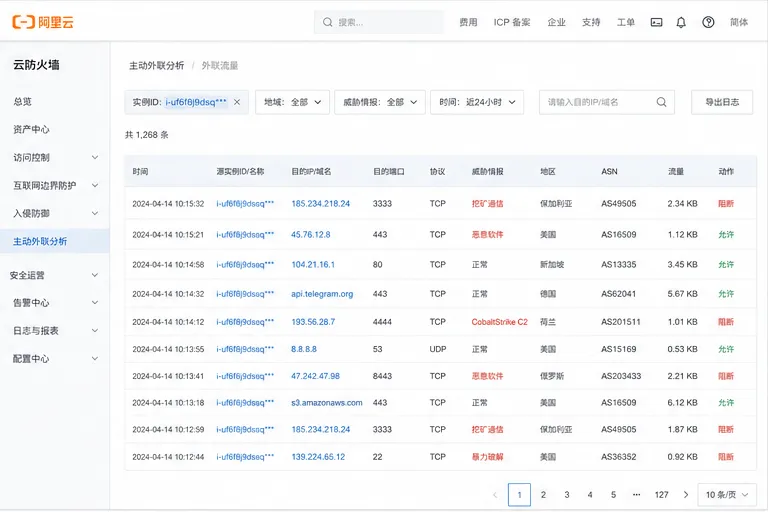This screenshot has width=768, height=512.
Task: Click the 共 1,268 条 total count
Action: tap(146, 135)
